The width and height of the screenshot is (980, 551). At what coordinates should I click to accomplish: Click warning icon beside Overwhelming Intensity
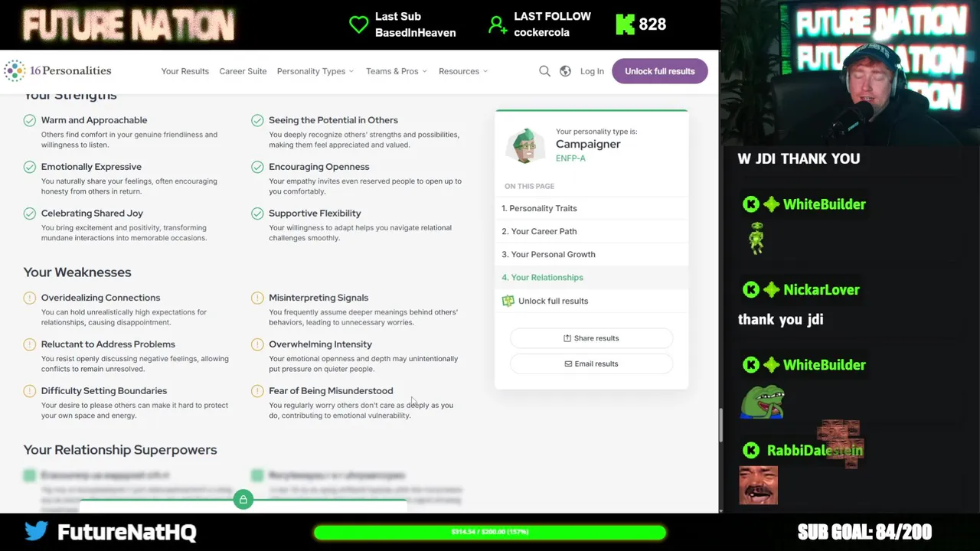point(257,344)
